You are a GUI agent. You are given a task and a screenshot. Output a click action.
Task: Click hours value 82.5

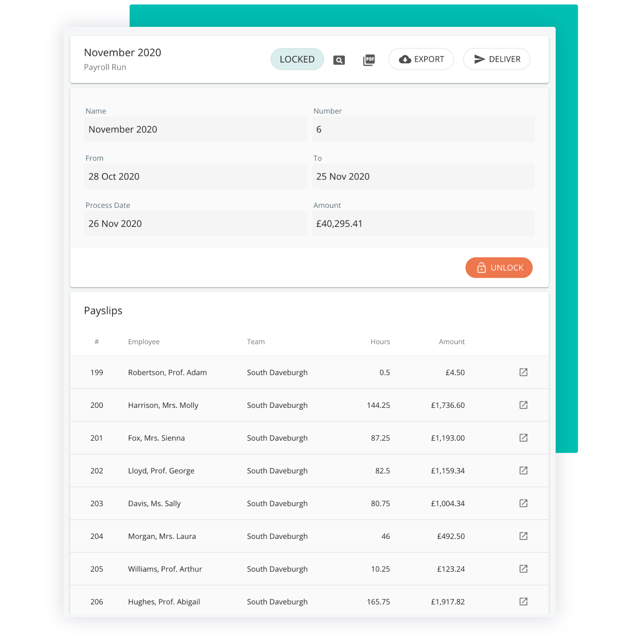(x=383, y=470)
